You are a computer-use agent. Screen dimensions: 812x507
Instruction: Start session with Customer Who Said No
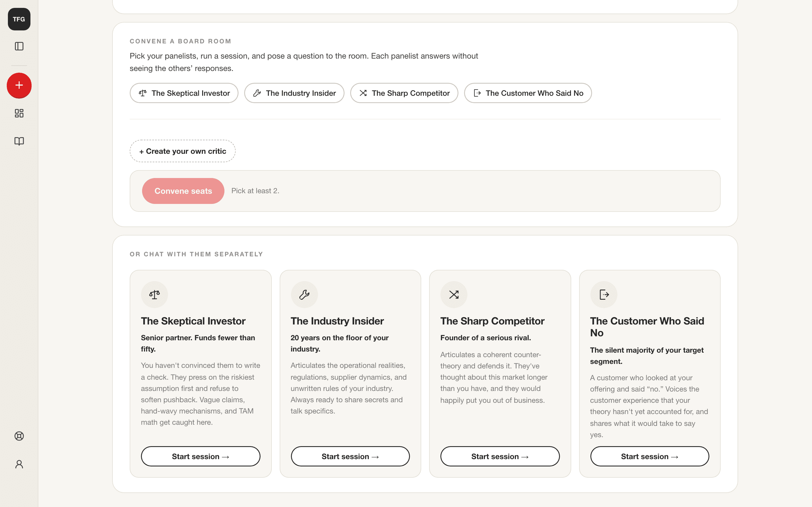coord(650,456)
